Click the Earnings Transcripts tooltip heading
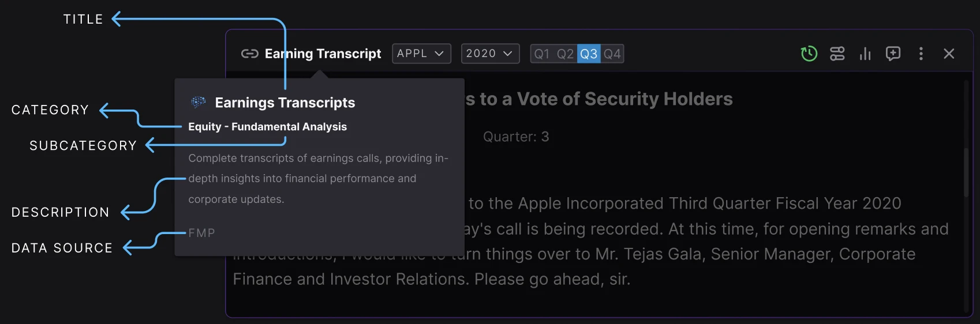Image resolution: width=980 pixels, height=324 pixels. click(285, 103)
